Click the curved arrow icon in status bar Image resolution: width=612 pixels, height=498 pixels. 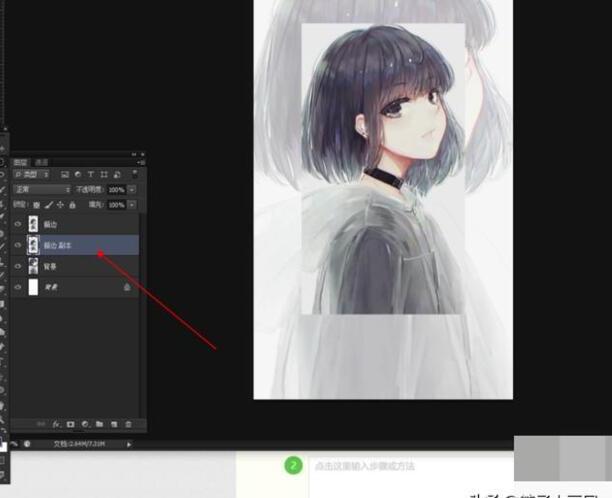point(14,444)
